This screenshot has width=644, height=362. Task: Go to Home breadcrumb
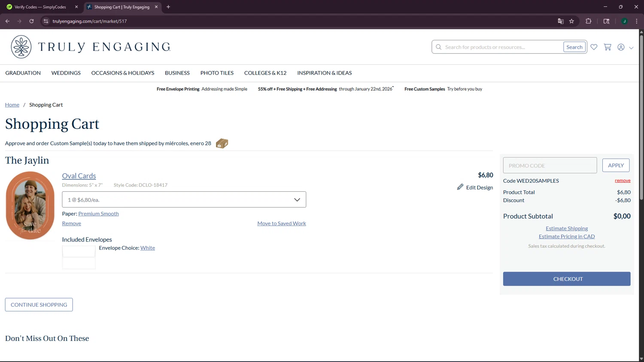point(12,105)
